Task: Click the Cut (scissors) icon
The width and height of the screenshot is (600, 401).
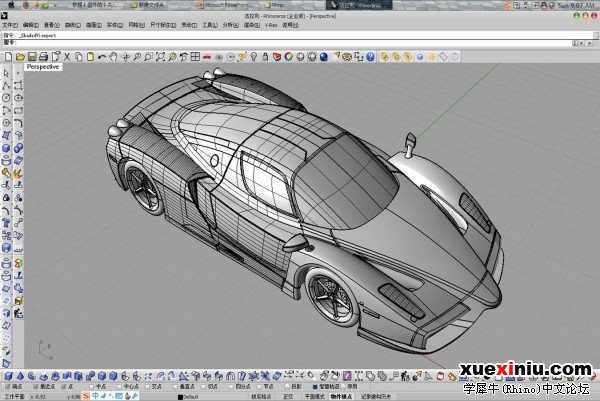Action: coord(67,57)
